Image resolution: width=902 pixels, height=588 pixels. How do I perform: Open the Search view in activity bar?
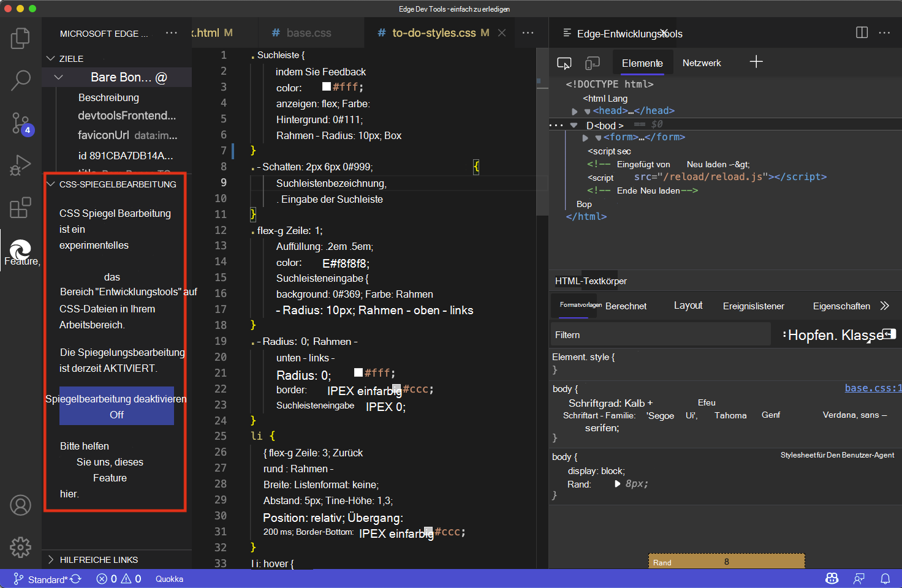click(20, 80)
